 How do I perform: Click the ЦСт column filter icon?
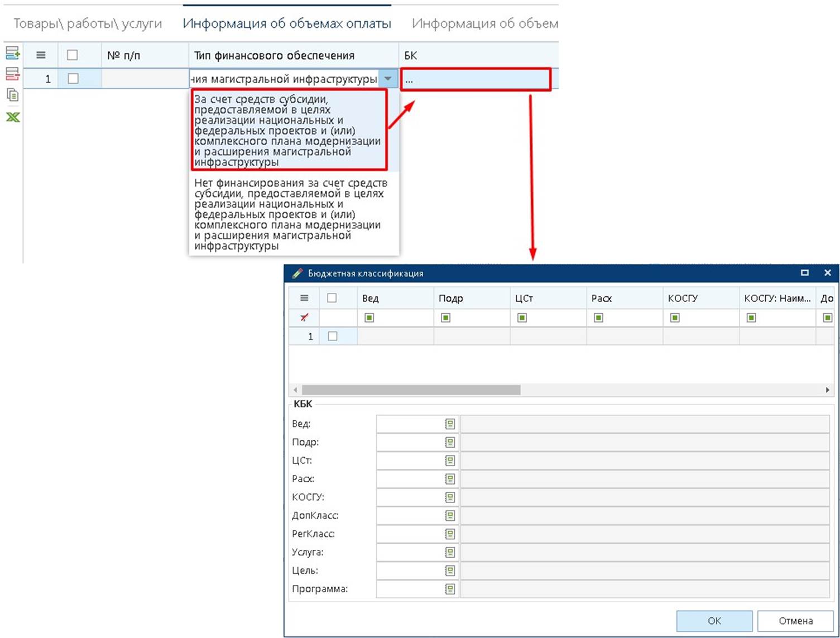coord(522,318)
